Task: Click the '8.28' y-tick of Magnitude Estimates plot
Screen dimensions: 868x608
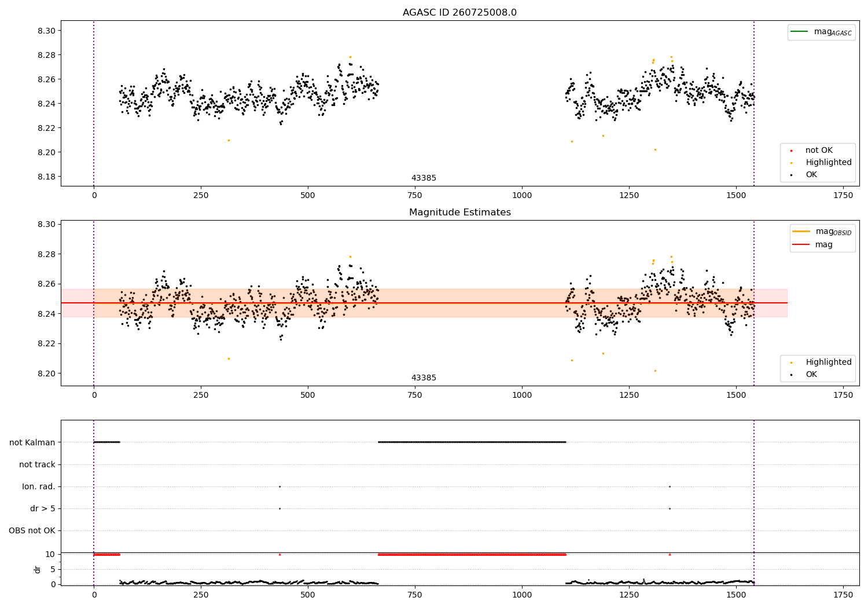Action: tap(46, 254)
